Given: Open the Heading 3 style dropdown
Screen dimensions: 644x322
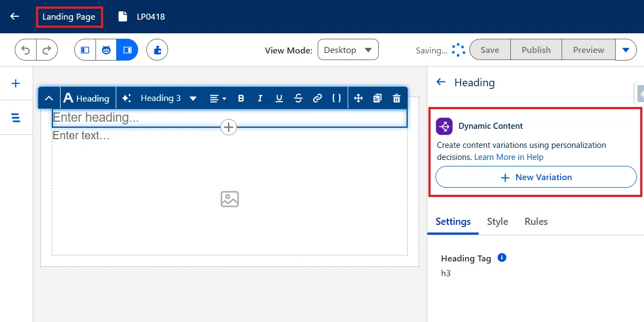Looking at the screenshot, I should click(x=169, y=98).
